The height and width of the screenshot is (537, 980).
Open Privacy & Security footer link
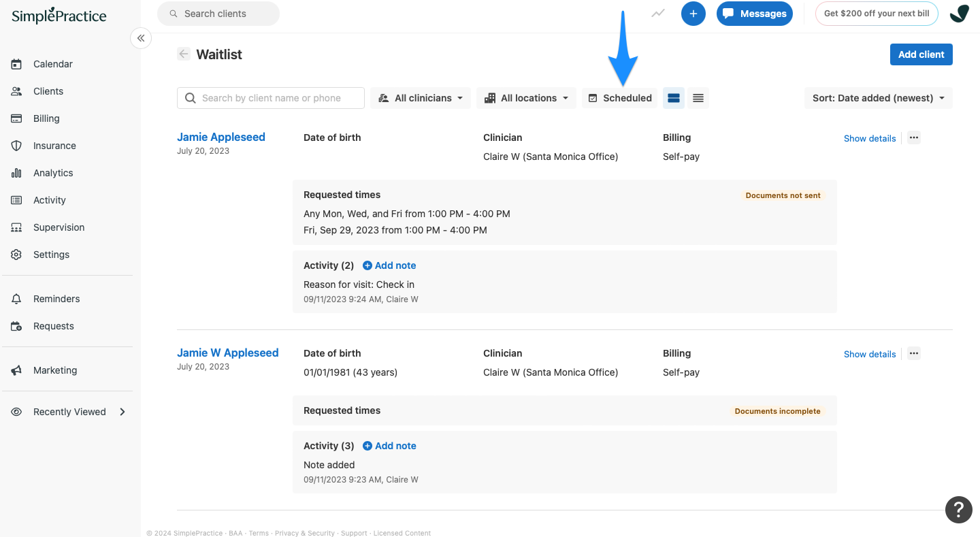[x=306, y=533]
